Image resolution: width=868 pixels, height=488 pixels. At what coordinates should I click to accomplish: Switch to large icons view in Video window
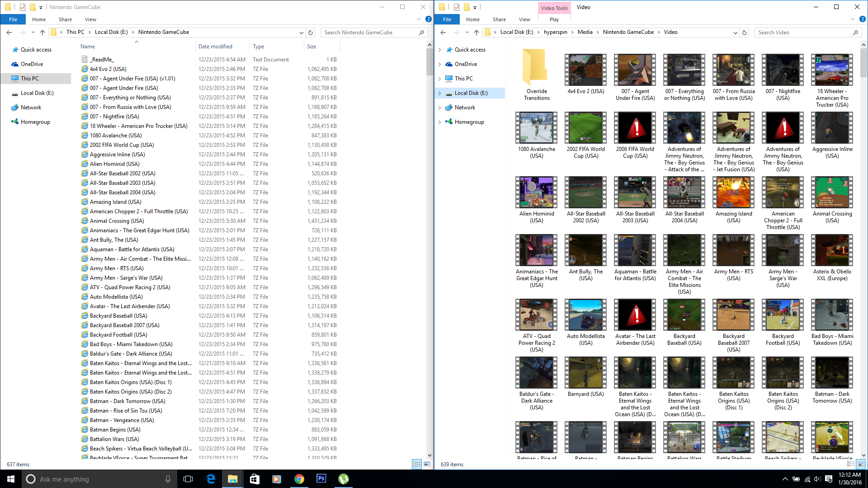coord(861,464)
